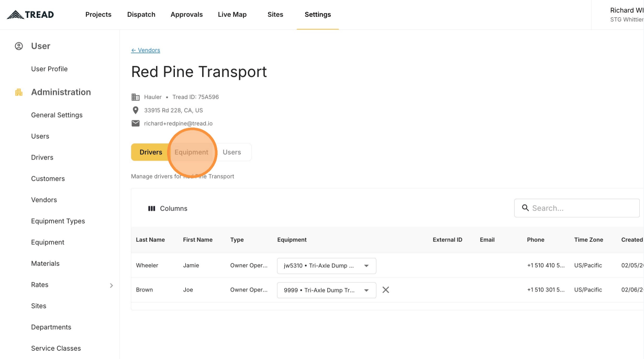Open Equipment Types in sidebar
The image size is (644, 359).
[58, 221]
